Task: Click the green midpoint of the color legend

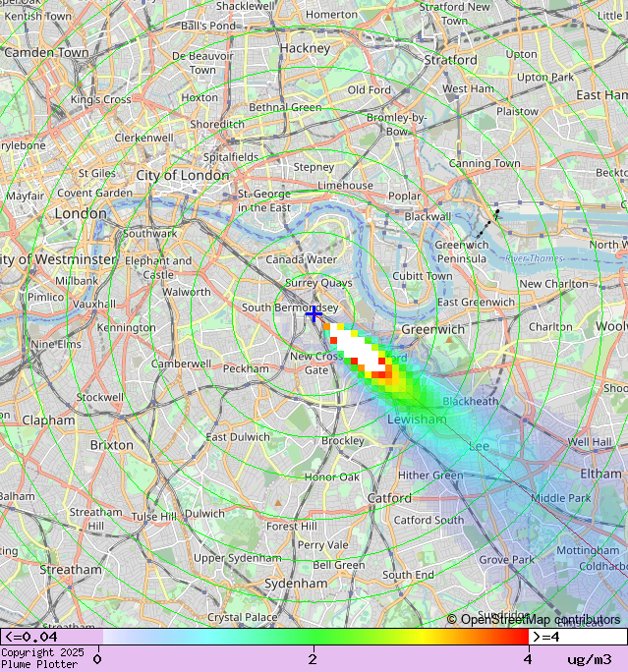Action: [313, 637]
